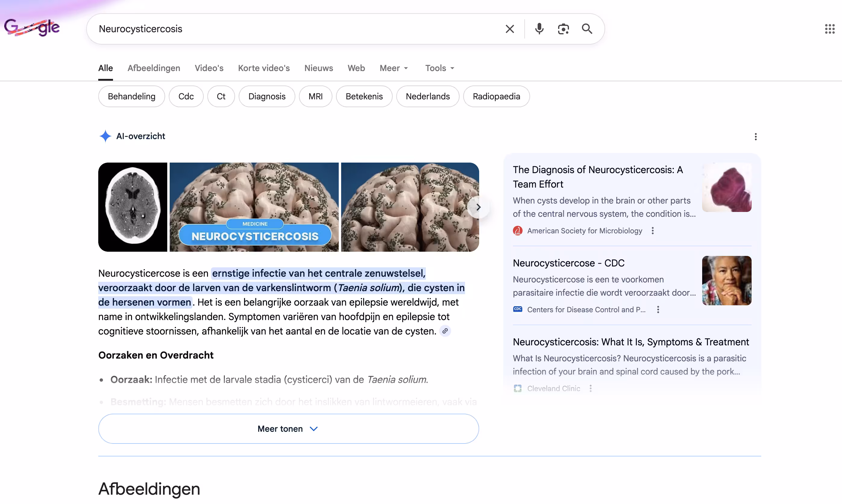This screenshot has height=504, width=842.
Task: Click the Google logo
Action: pos(32,27)
